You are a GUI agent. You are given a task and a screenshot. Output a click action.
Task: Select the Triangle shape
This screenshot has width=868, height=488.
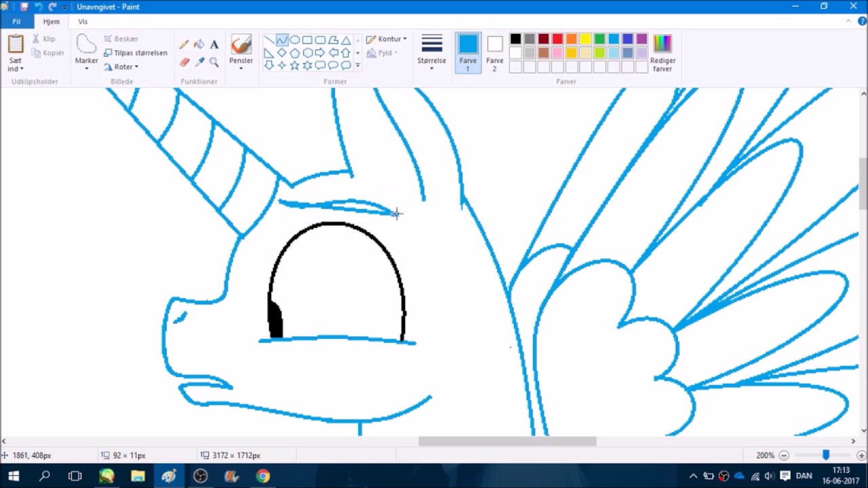(x=346, y=40)
